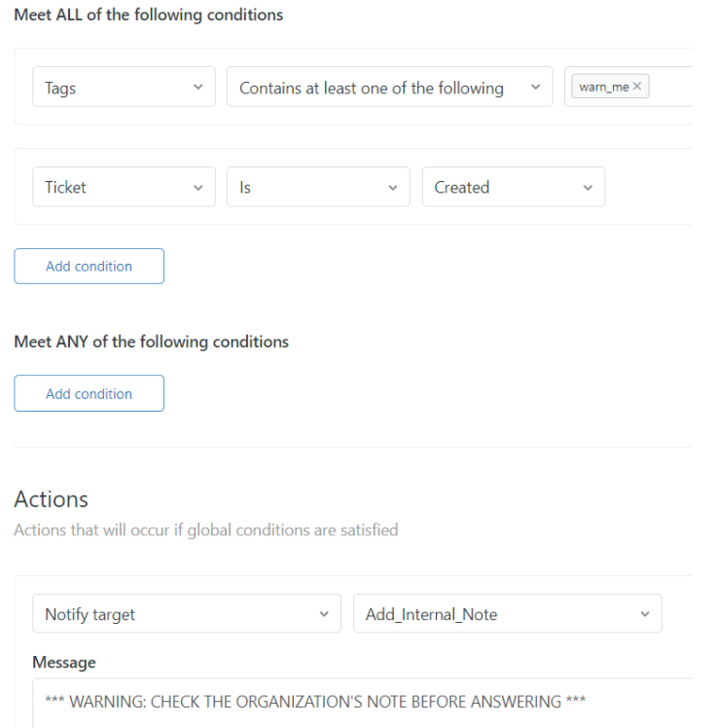Viewport: 715px width, 728px height.
Task: Select the warn_me tag chip
Action: (603, 88)
